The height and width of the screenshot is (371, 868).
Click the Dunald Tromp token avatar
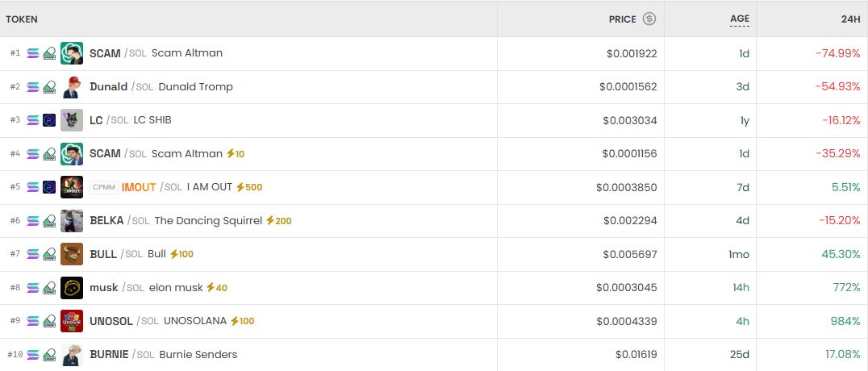72,87
